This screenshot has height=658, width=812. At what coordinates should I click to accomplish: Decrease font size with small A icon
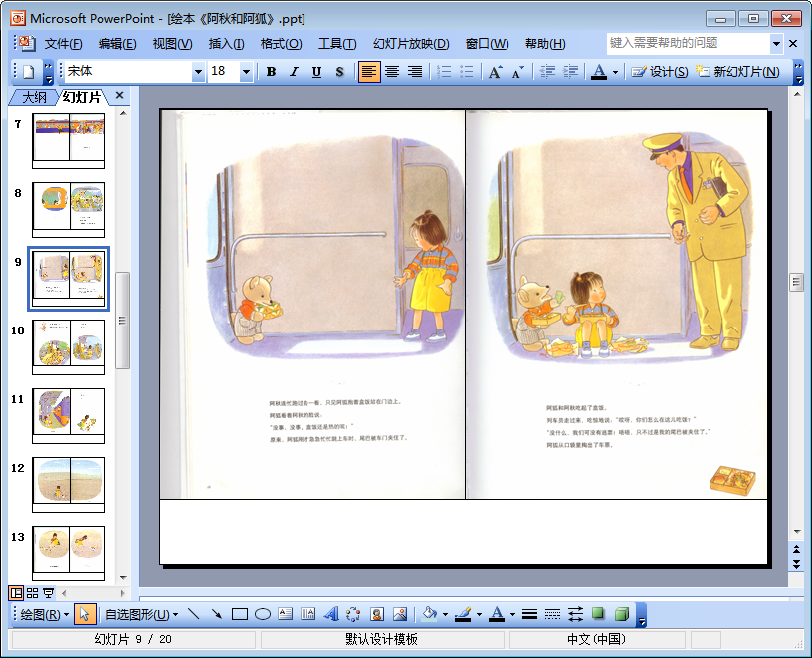point(517,72)
